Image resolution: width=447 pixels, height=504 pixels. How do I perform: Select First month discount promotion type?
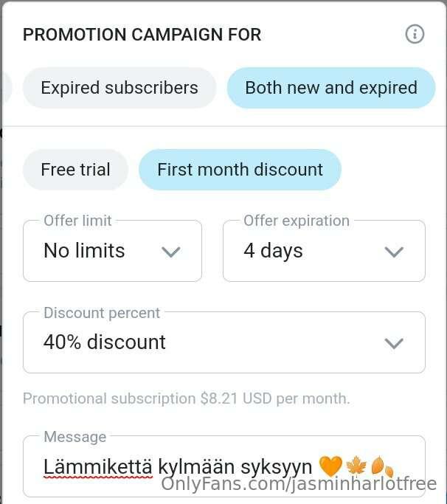(240, 170)
